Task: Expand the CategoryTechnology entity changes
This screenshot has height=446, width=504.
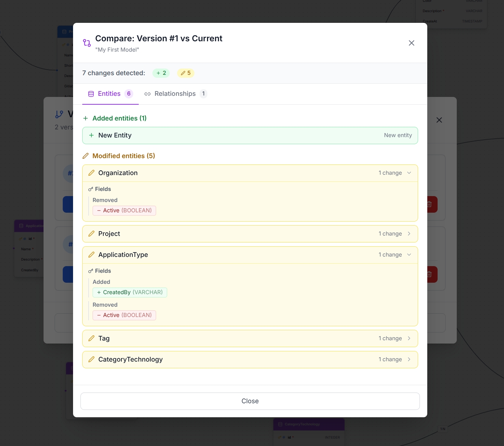Action: tap(409, 359)
